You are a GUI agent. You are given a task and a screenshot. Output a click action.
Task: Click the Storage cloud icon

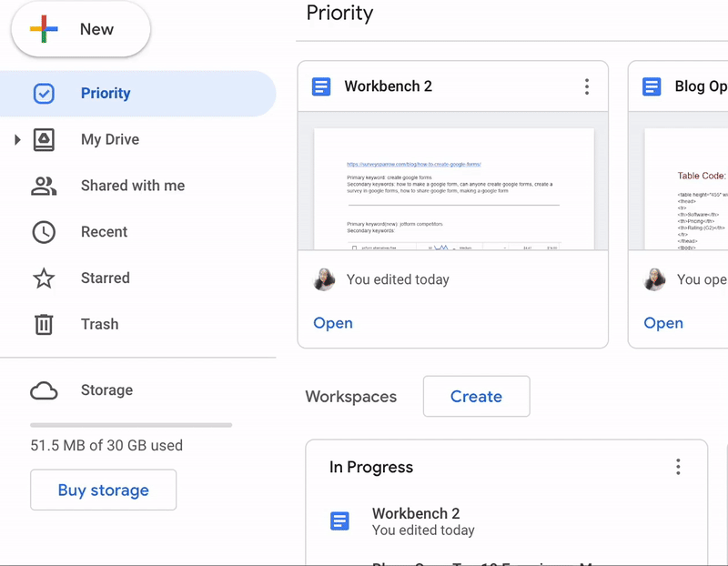point(43,389)
